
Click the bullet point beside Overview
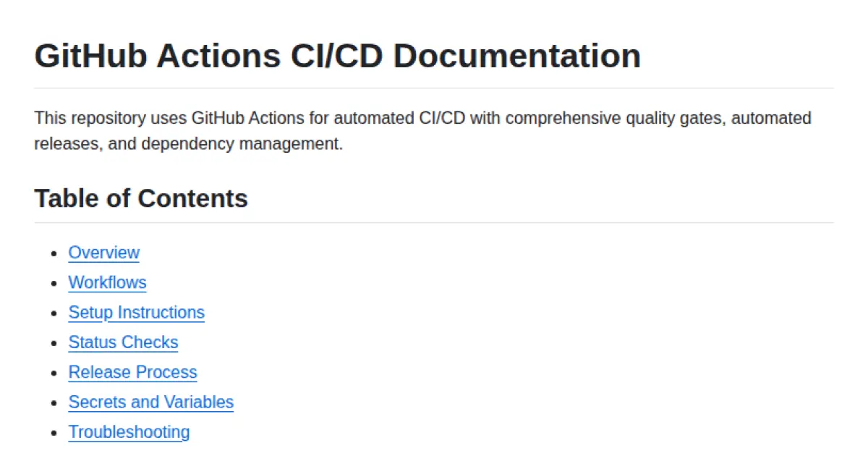53,253
